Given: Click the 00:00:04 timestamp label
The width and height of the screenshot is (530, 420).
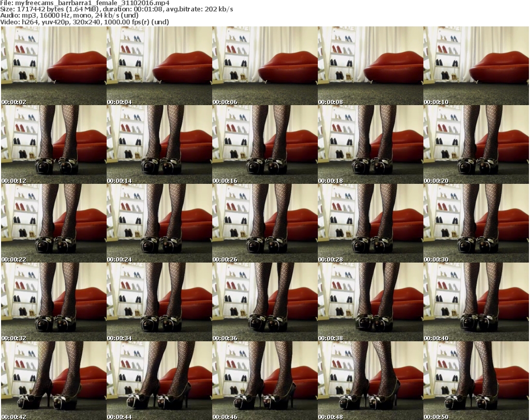Looking at the screenshot, I should tap(120, 102).
